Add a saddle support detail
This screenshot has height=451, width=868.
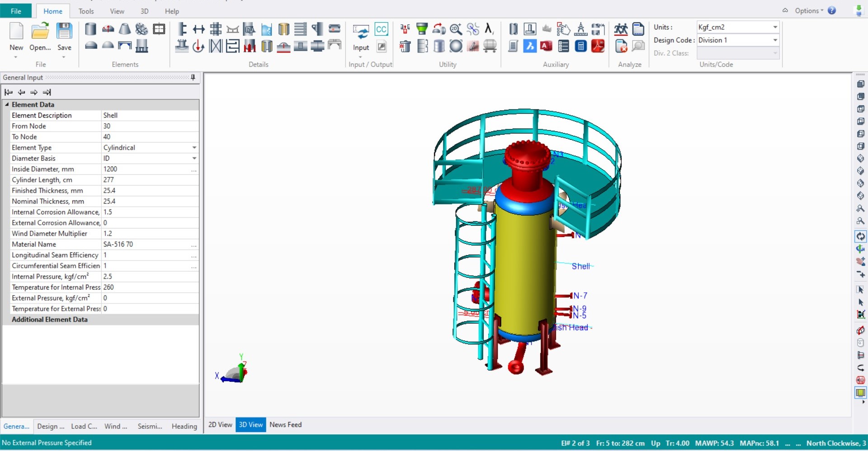tap(233, 28)
